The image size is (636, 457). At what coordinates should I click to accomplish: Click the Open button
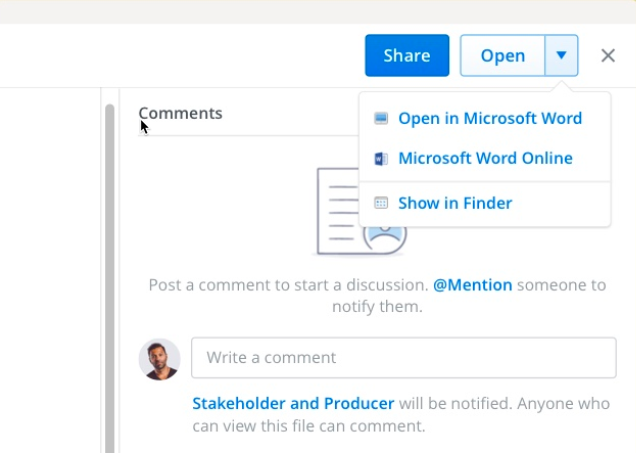coord(503,56)
